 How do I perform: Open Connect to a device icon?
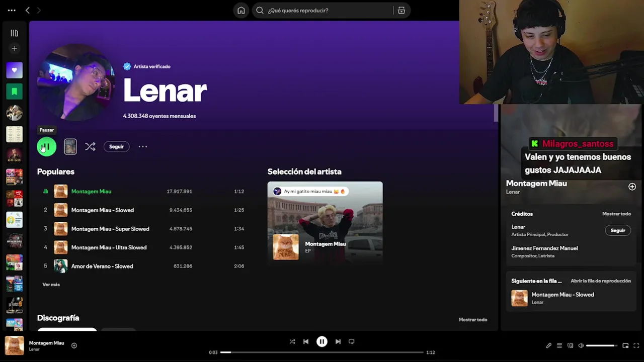(x=570, y=345)
